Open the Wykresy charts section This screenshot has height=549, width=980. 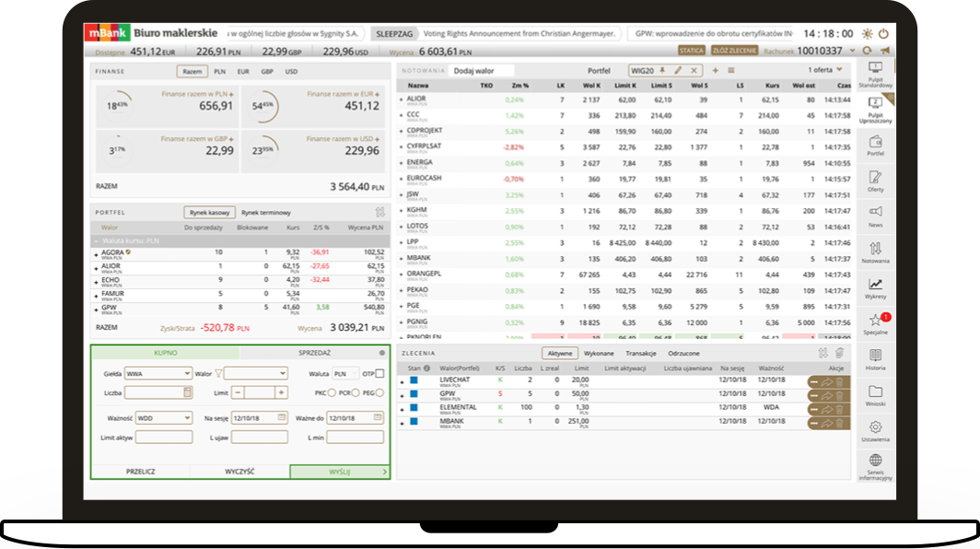tap(875, 288)
